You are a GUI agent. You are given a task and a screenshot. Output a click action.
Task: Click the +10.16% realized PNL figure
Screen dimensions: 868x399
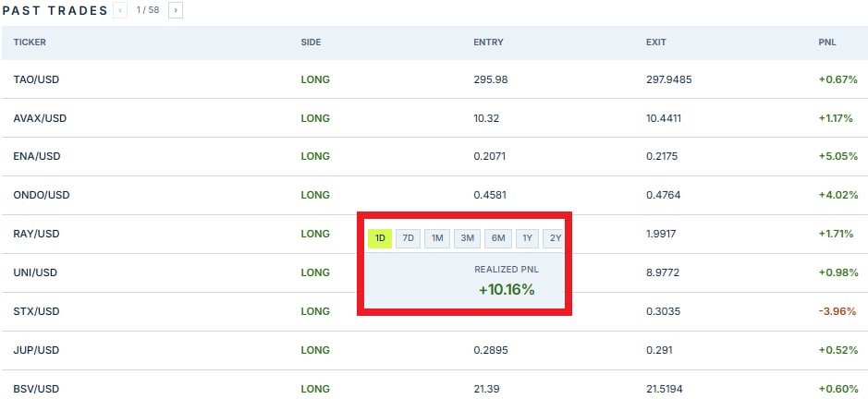tap(507, 289)
